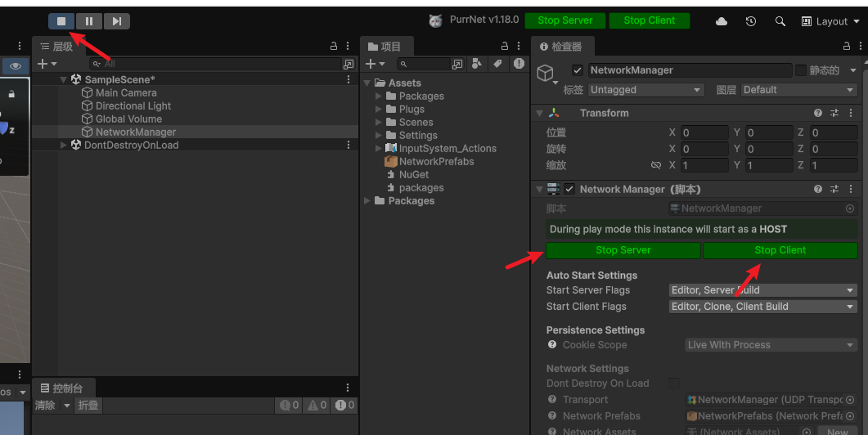Click Stop Server in the inspector
The width and height of the screenshot is (868, 435).
coord(623,250)
